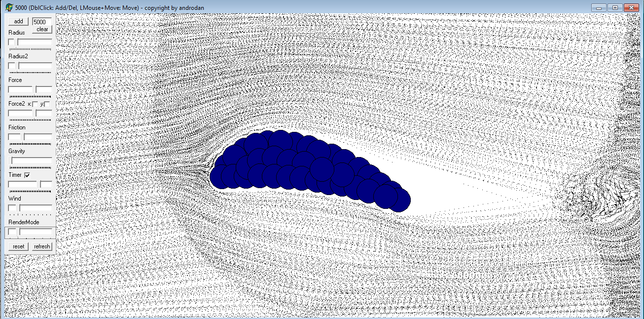This screenshot has height=319, width=644.
Task: Click the Wind label
Action: pyautogui.click(x=15, y=199)
